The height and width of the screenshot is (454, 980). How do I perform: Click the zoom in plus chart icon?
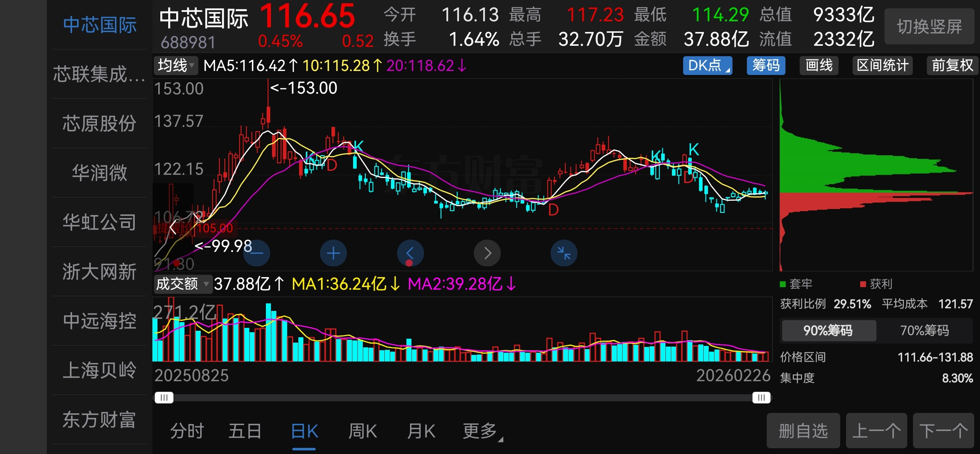point(333,253)
